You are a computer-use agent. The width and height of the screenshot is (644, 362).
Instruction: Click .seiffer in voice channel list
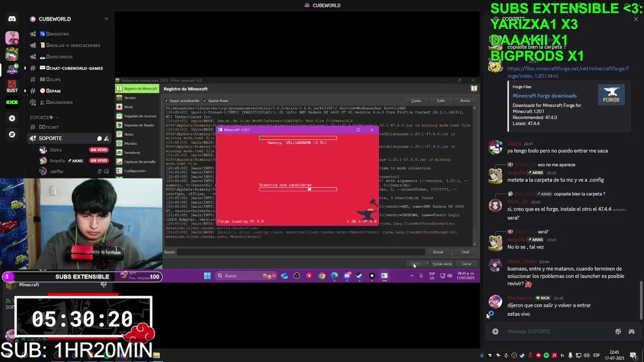coord(57,171)
